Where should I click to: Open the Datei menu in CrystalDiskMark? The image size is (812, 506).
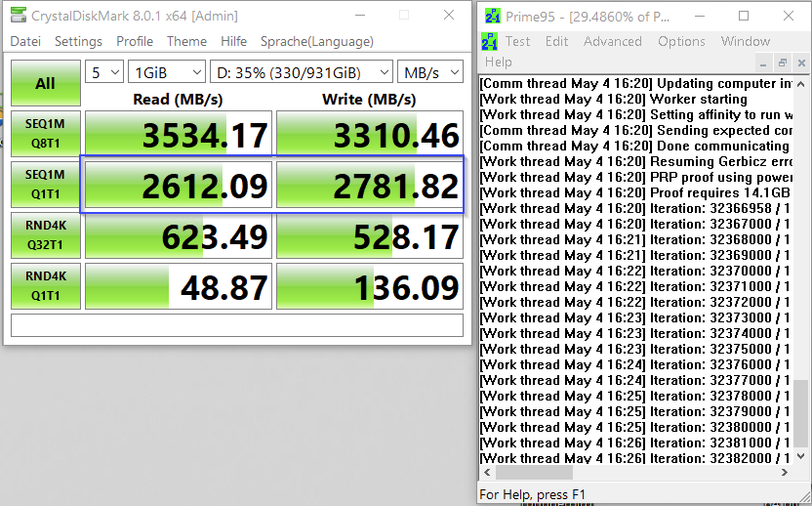(x=25, y=41)
